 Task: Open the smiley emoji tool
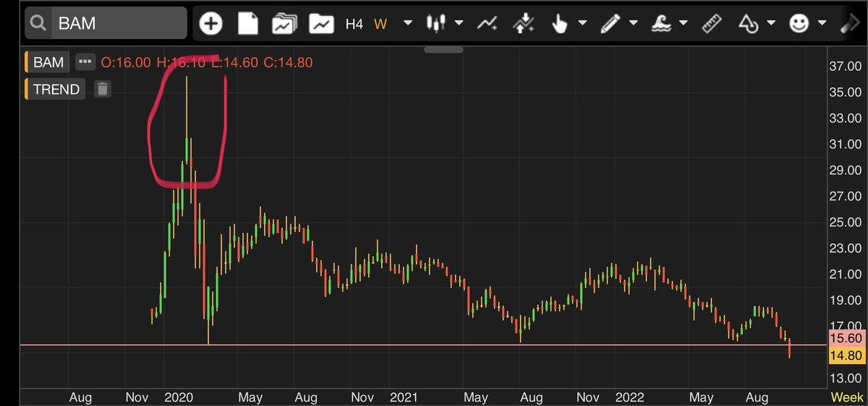click(798, 24)
